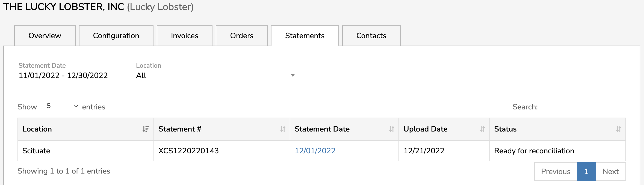Open the 'All' location combo box

pyautogui.click(x=216, y=76)
